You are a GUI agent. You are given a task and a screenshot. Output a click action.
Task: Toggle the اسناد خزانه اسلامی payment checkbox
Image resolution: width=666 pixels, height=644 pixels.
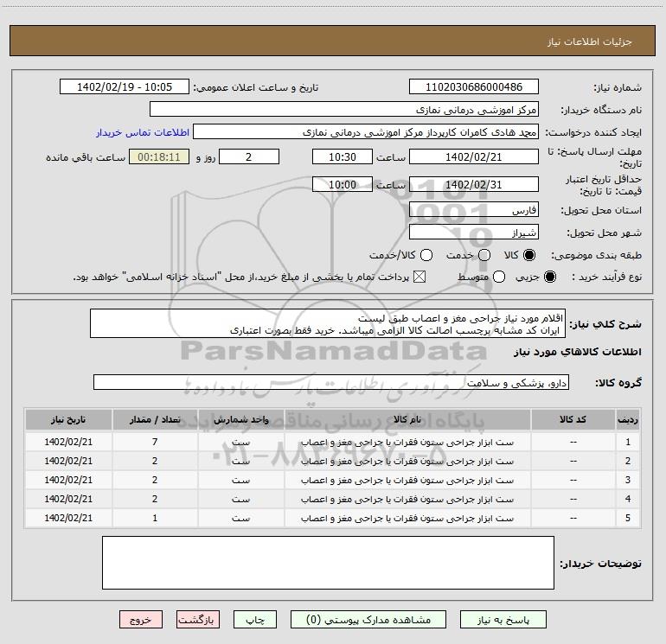click(419, 277)
